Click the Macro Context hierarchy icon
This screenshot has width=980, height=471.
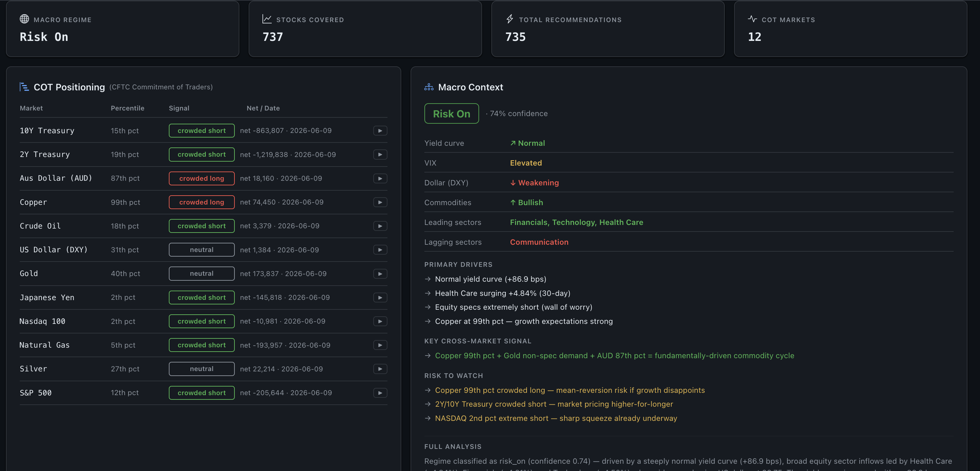(429, 87)
